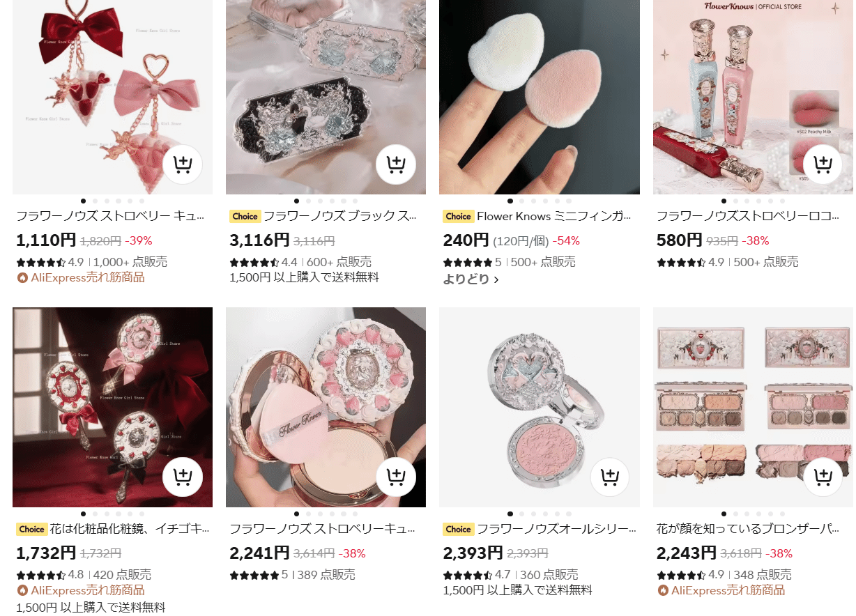Add the 1,110円 strawberry keychain to cart
856x616 pixels.
(183, 164)
